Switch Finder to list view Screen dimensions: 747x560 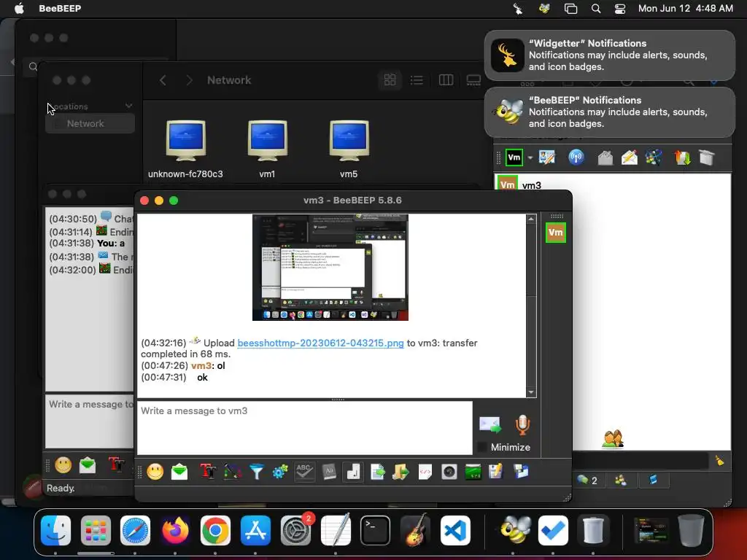417,80
